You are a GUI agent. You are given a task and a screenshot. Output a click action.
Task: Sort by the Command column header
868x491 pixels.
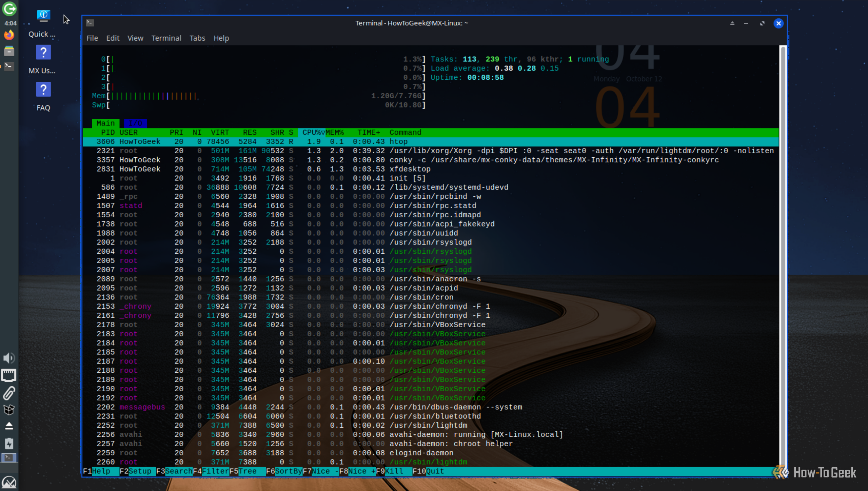(405, 132)
